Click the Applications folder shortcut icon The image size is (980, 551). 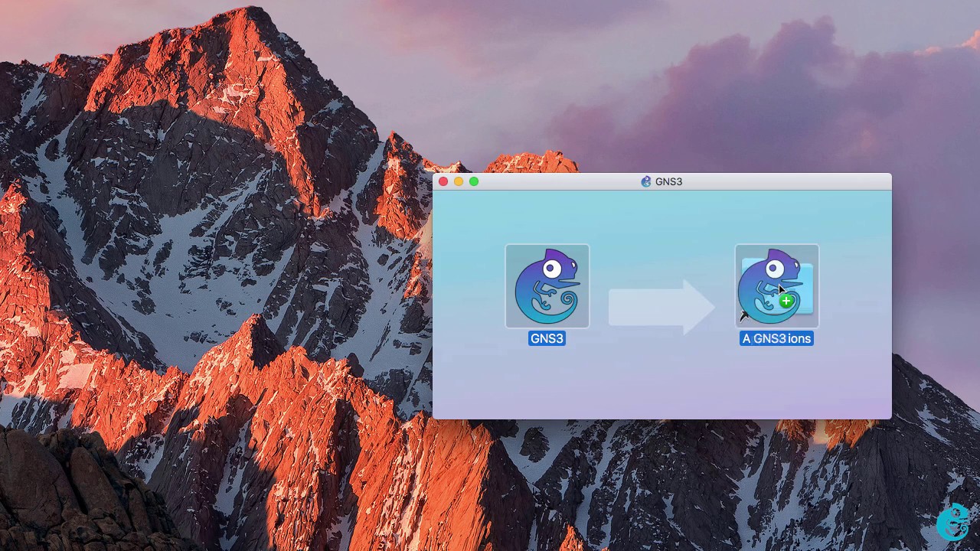pyautogui.click(x=777, y=286)
